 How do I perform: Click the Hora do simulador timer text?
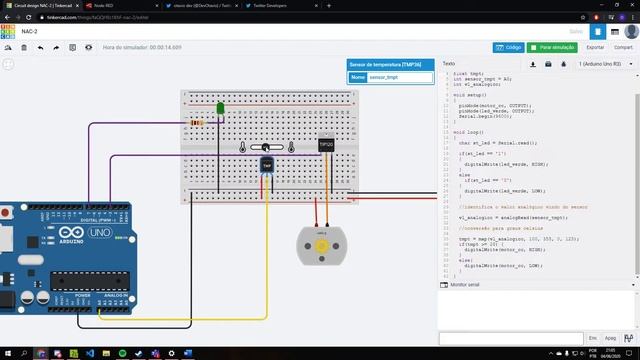click(x=142, y=48)
